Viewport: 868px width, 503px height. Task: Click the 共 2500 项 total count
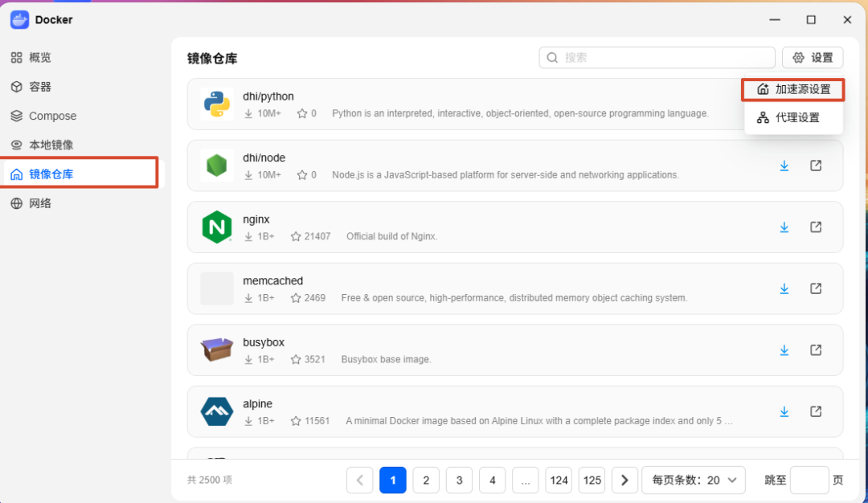point(210,480)
